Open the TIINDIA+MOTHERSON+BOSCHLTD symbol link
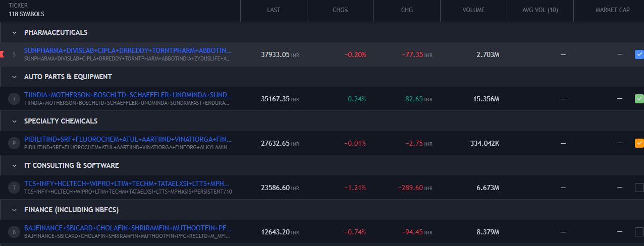The height and width of the screenshot is (246, 644). pyautogui.click(x=128, y=95)
